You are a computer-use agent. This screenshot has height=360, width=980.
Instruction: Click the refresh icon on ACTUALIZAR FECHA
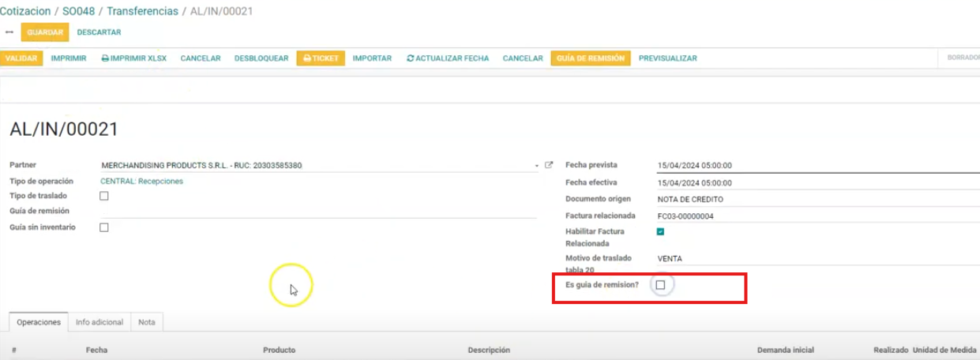coord(410,58)
